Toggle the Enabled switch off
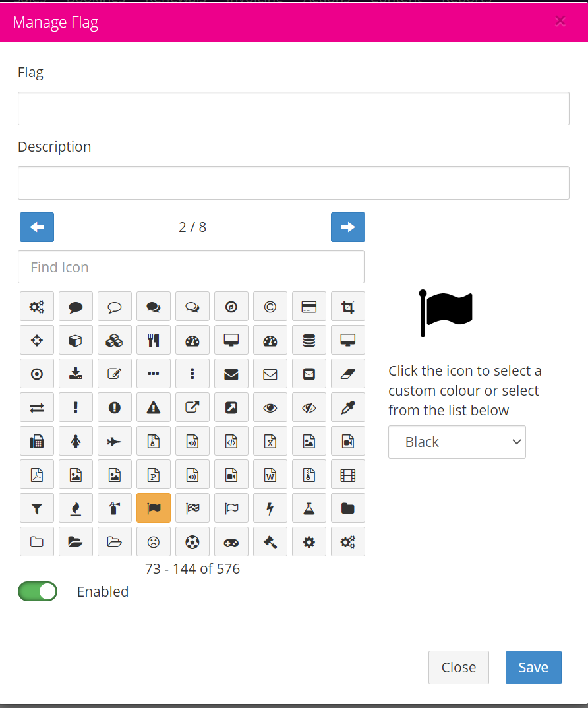Screen dimensions: 588x708 (x=38, y=591)
